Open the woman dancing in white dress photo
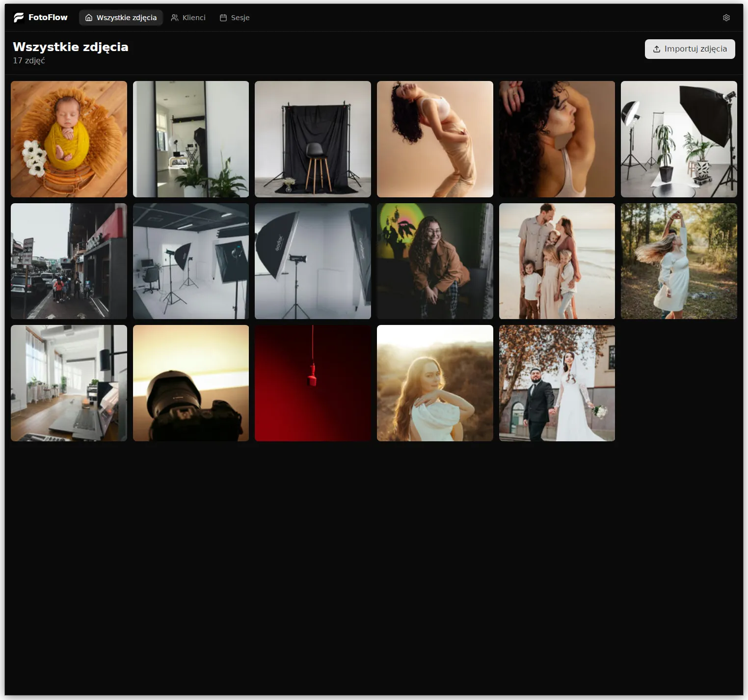Viewport: 748px width, 700px height. click(x=679, y=261)
